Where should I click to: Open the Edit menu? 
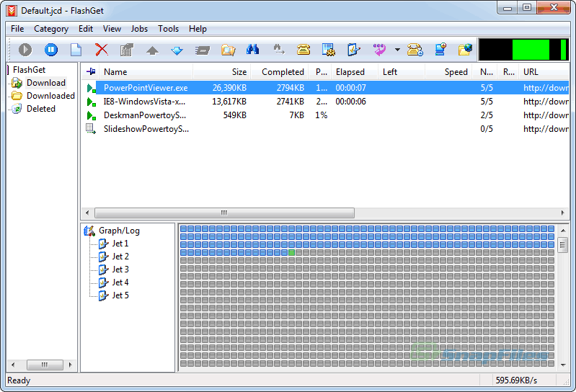[86, 29]
